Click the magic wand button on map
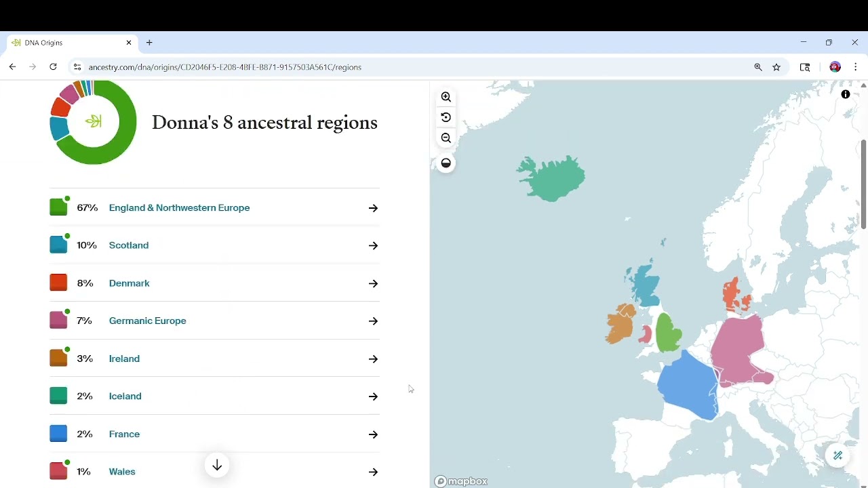 838,455
